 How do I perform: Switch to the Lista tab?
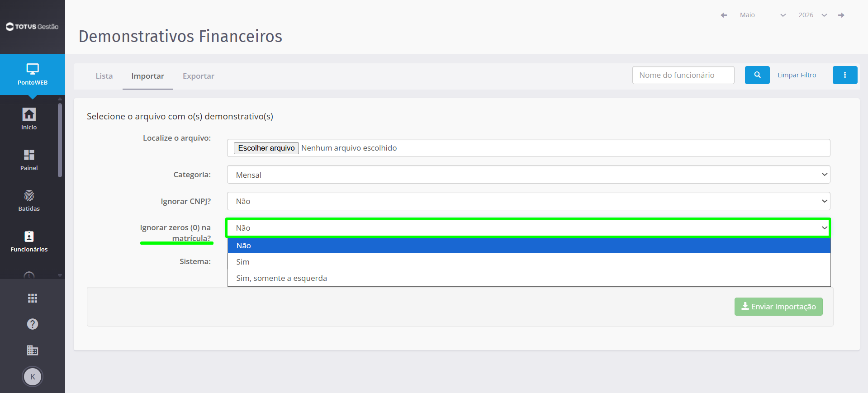coord(104,76)
